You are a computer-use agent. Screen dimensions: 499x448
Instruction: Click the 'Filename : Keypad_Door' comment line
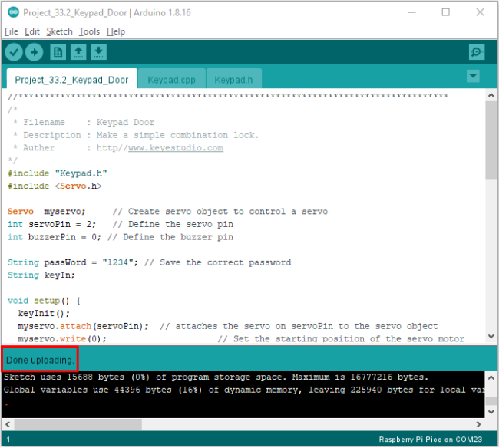pos(84,123)
